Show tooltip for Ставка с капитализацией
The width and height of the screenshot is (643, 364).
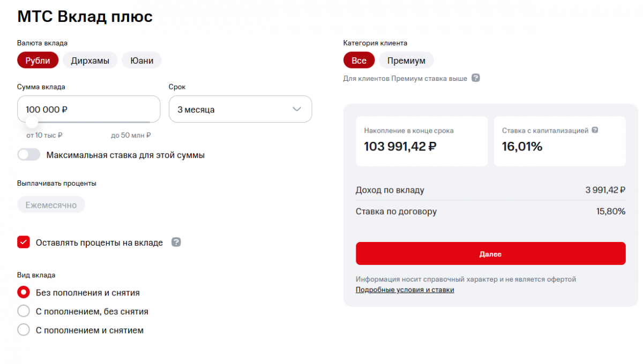point(595,130)
